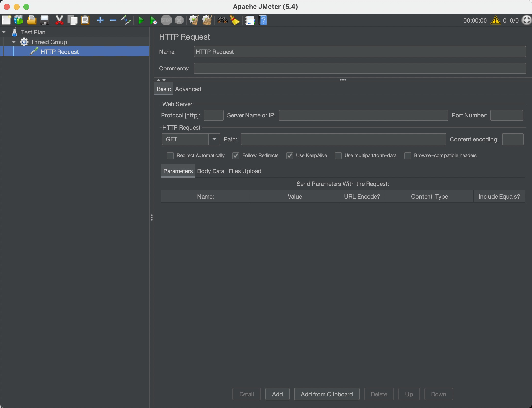Viewport: 532px width, 408px height.
Task: Click the Clear All results icon
Action: pos(207,20)
